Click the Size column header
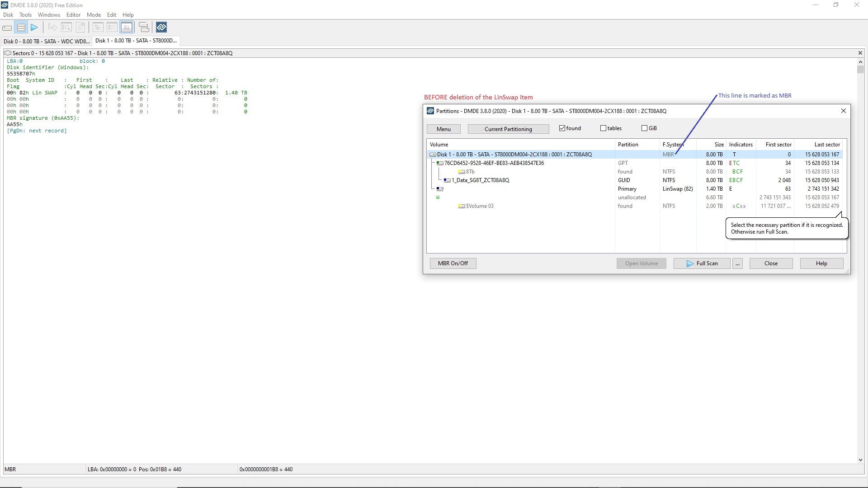 pyautogui.click(x=711, y=145)
